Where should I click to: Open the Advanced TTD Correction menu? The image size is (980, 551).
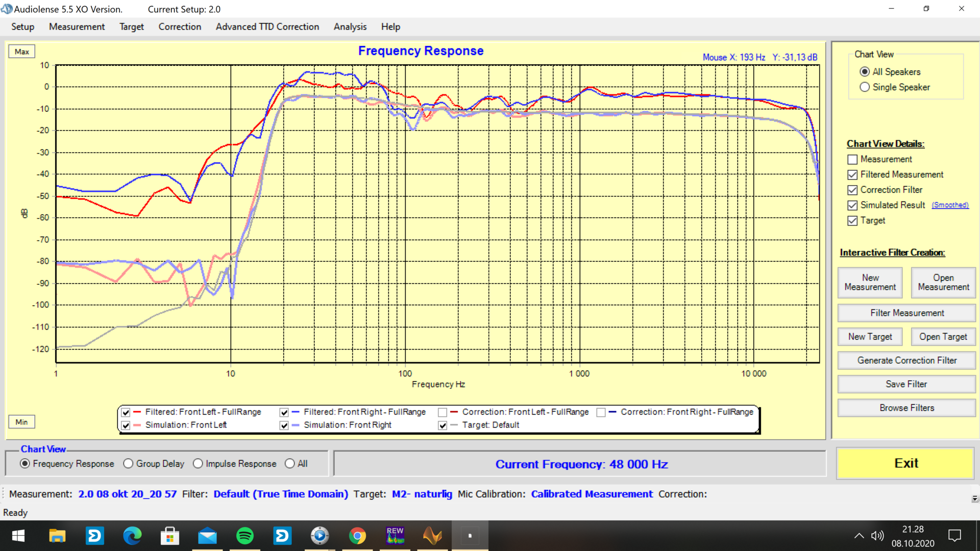[267, 27]
